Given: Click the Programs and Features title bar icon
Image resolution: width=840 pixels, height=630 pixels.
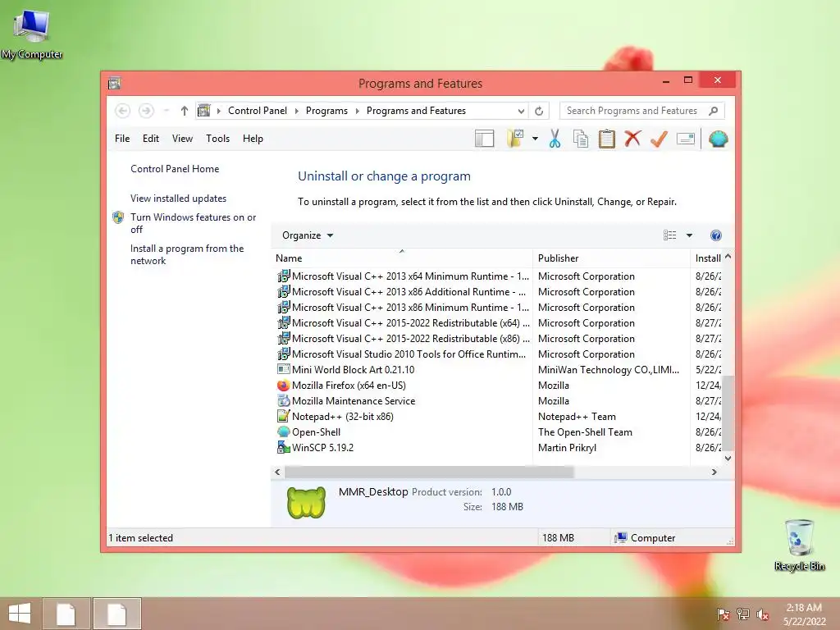Looking at the screenshot, I should tap(114, 84).
